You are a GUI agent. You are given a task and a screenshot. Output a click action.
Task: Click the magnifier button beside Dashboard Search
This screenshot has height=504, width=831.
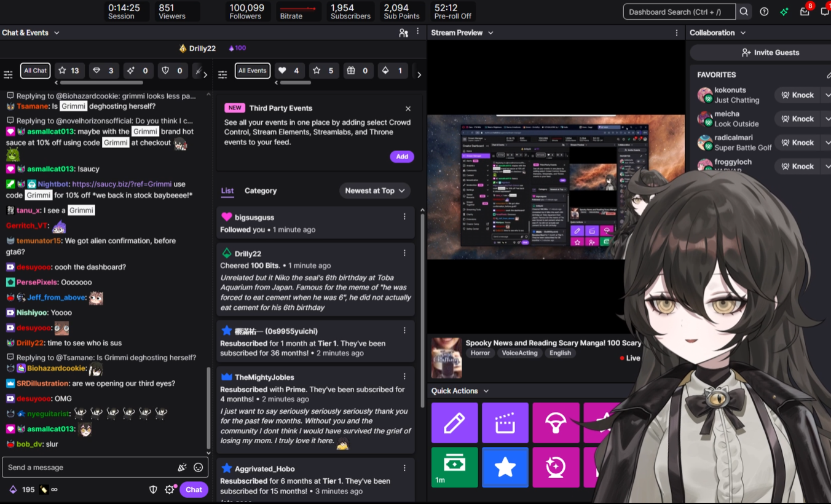[744, 12]
